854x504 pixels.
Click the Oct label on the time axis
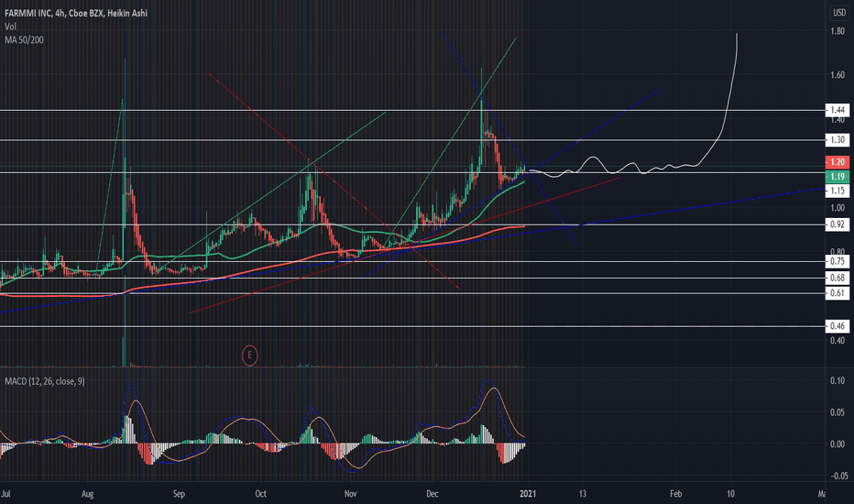point(260,494)
